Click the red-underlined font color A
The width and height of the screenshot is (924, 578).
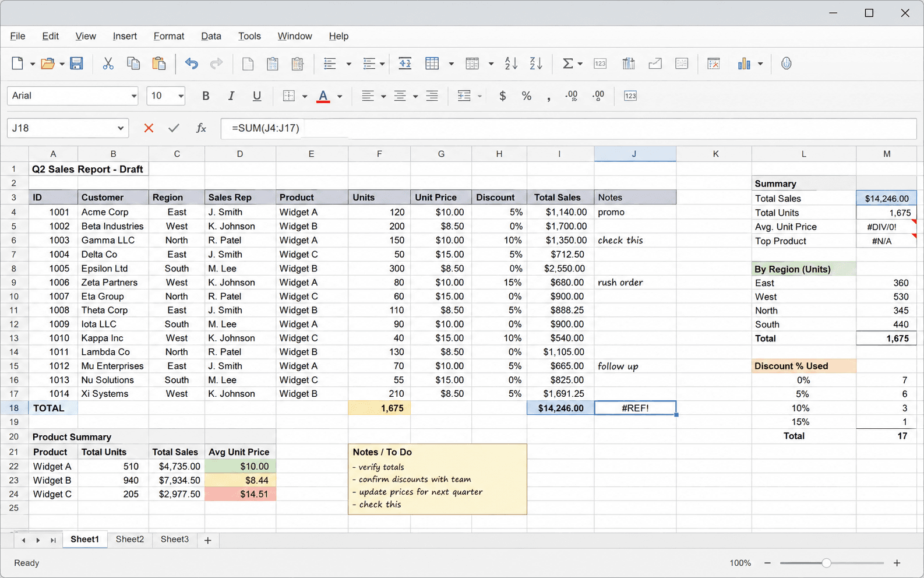[x=323, y=96]
